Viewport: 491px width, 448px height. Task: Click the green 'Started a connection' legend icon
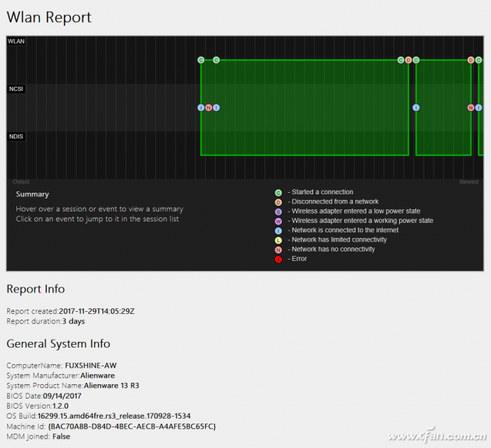(x=278, y=193)
